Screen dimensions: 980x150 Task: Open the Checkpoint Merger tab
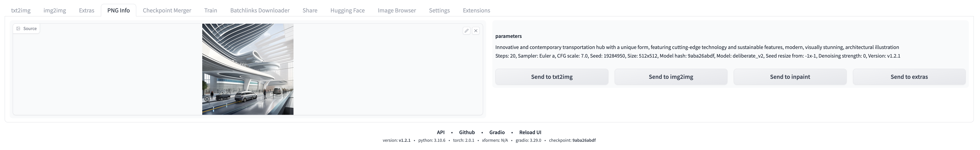167,10
